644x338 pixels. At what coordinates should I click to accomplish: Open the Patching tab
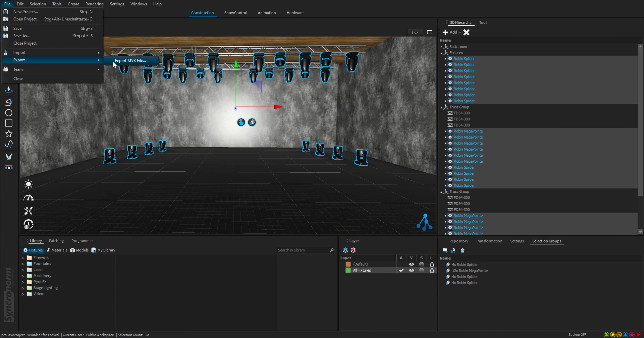56,241
